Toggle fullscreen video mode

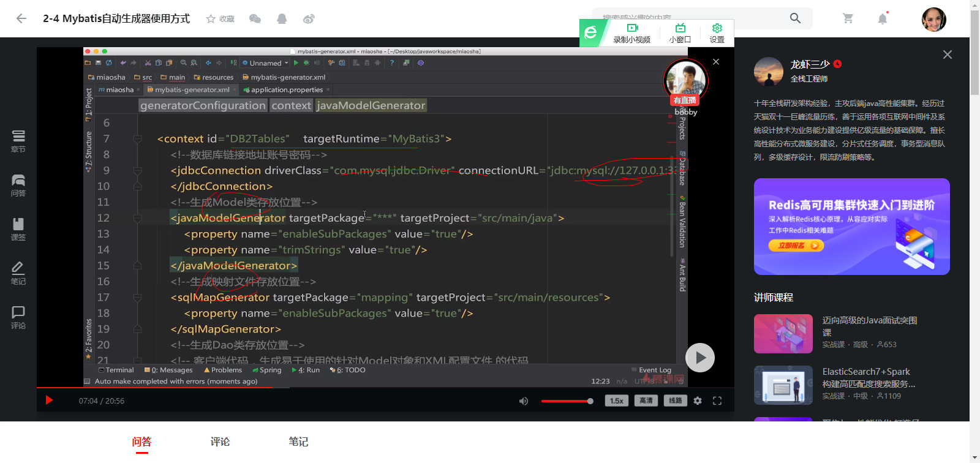pyautogui.click(x=717, y=401)
